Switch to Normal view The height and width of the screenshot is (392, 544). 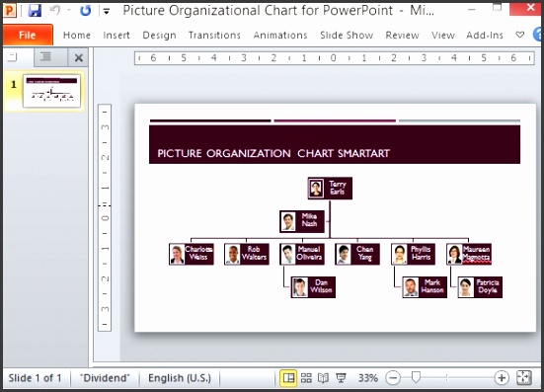point(288,378)
